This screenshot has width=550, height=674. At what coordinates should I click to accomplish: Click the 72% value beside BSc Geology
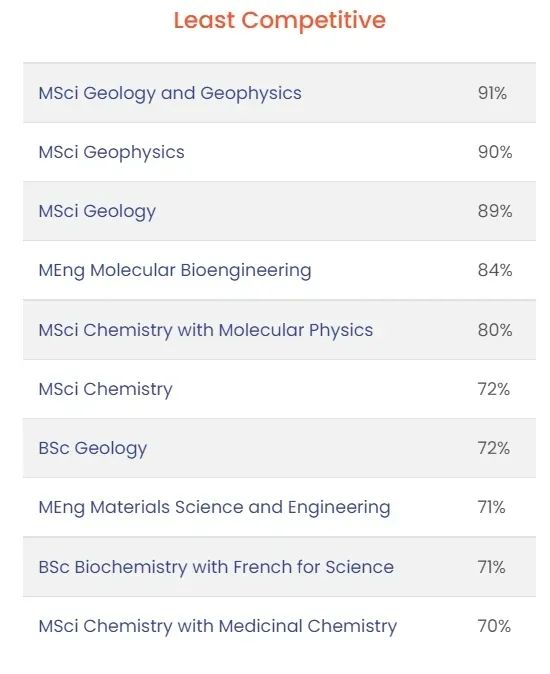[494, 448]
